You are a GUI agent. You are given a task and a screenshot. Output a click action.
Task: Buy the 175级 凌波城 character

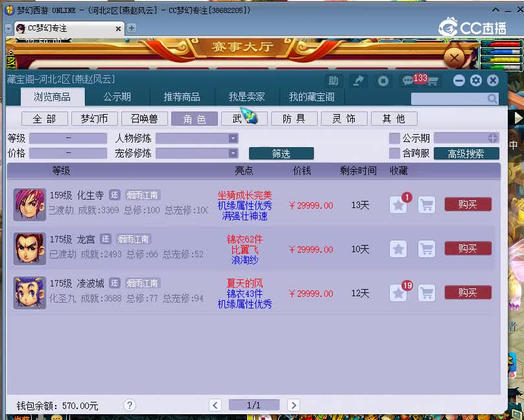pos(468,292)
